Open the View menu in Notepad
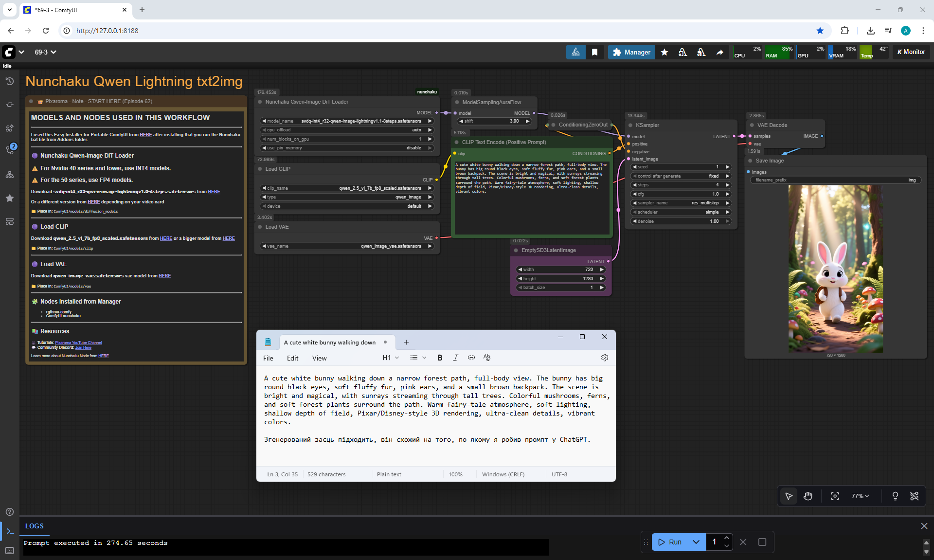Screen dimensions: 934x560 [319, 358]
